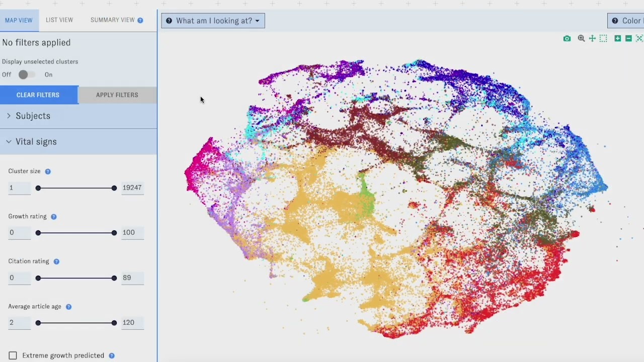Click the 'On' toggle label

pos(48,74)
